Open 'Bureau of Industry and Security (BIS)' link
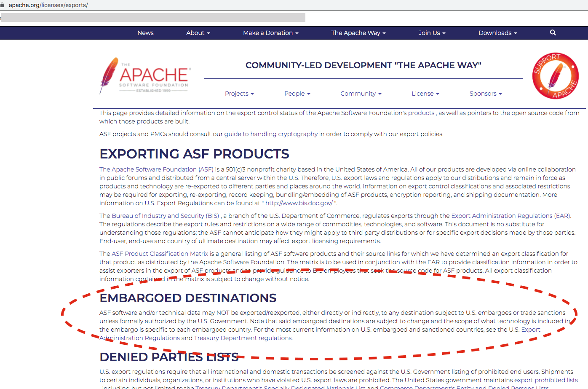This screenshot has width=588, height=389. point(166,216)
